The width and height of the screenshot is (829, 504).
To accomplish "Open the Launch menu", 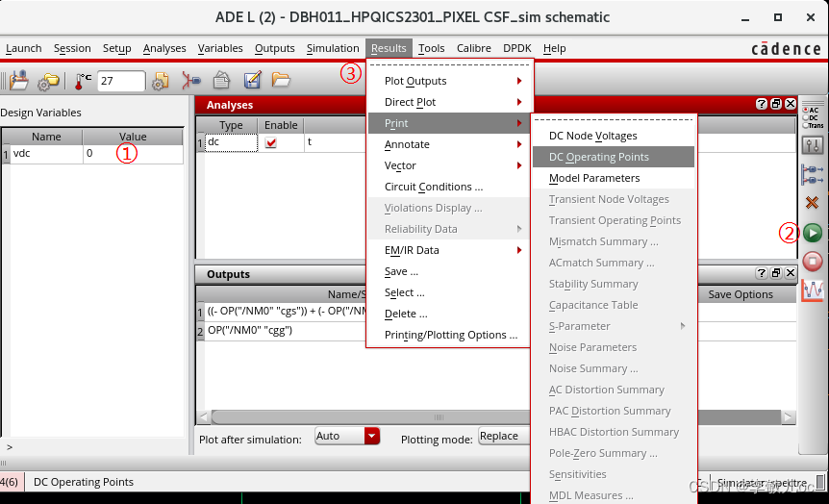I will [x=24, y=48].
